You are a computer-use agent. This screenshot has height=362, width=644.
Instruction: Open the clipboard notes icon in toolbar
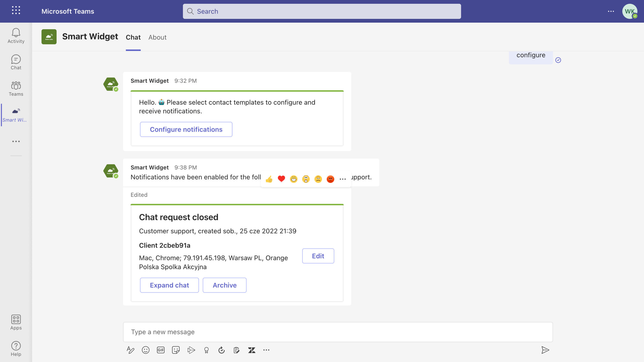236,350
